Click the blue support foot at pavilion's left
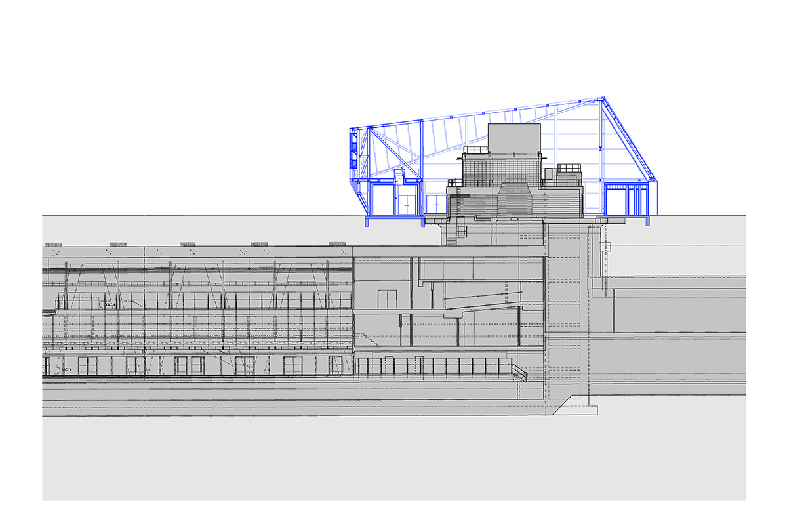The width and height of the screenshot is (787, 532). click(x=367, y=222)
